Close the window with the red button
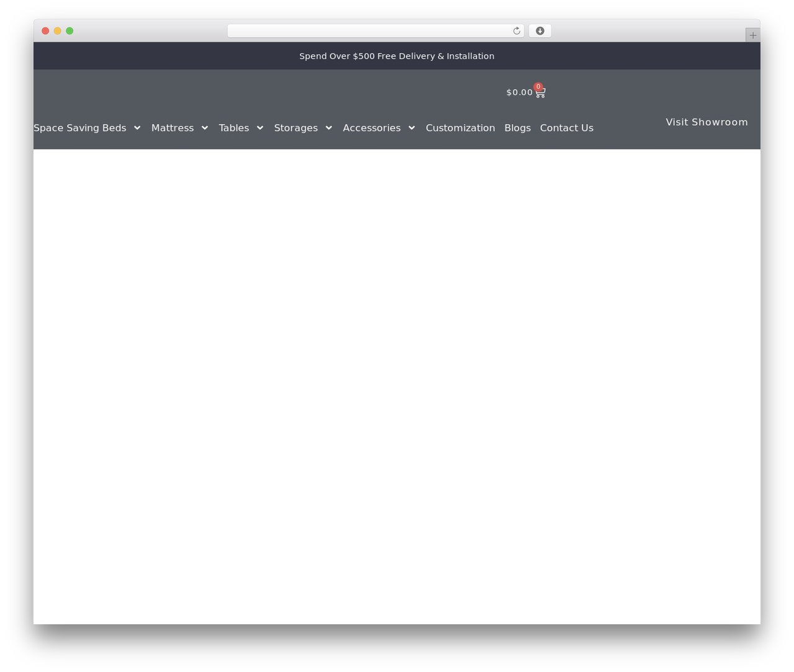The height and width of the screenshot is (672, 794). click(x=45, y=31)
